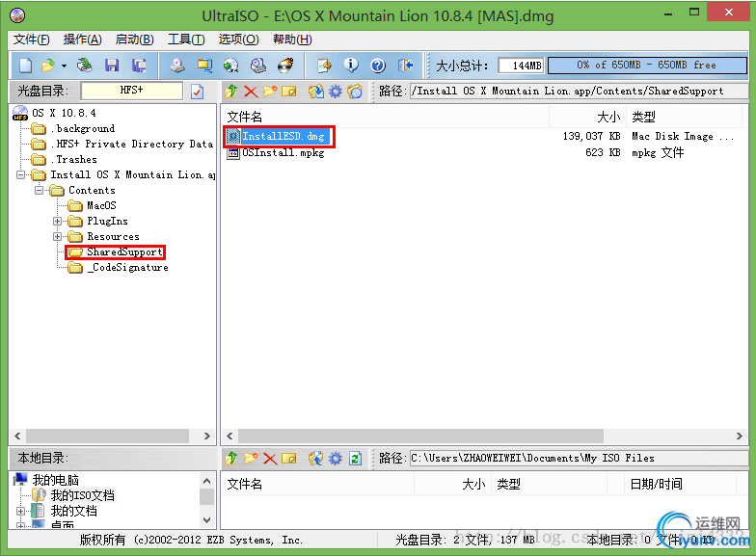Go up one level in disc pane
The image size is (756, 556).
point(231,91)
